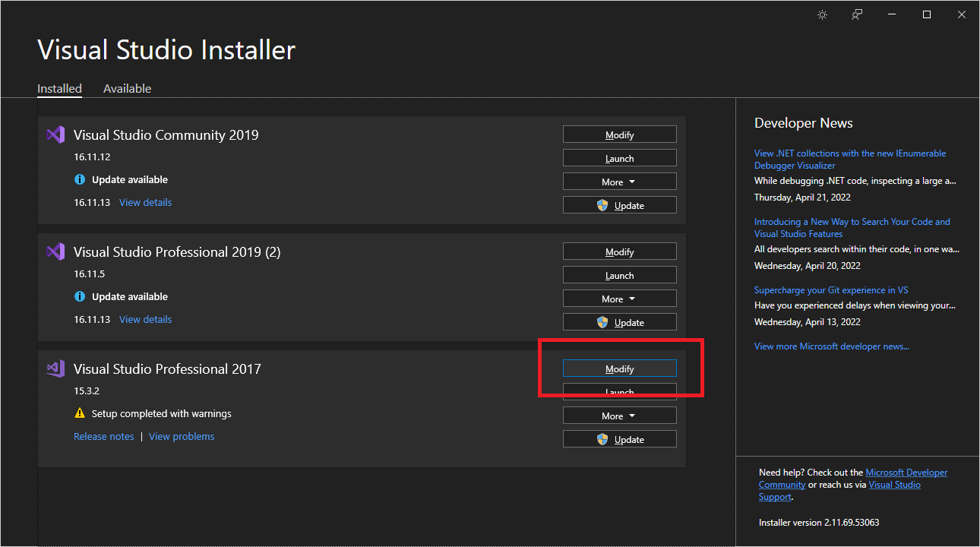Switch to the Available tab
980x547 pixels.
point(127,88)
